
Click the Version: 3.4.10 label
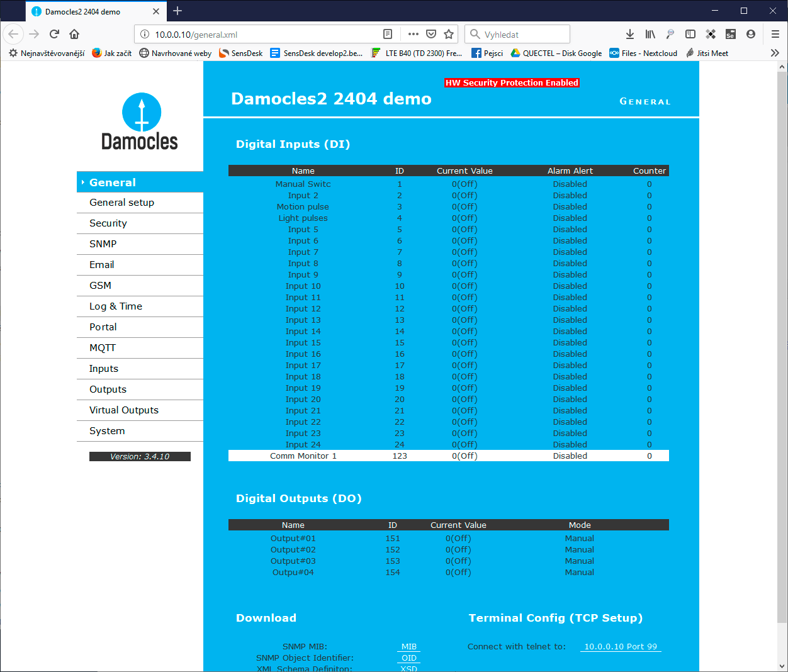click(140, 457)
